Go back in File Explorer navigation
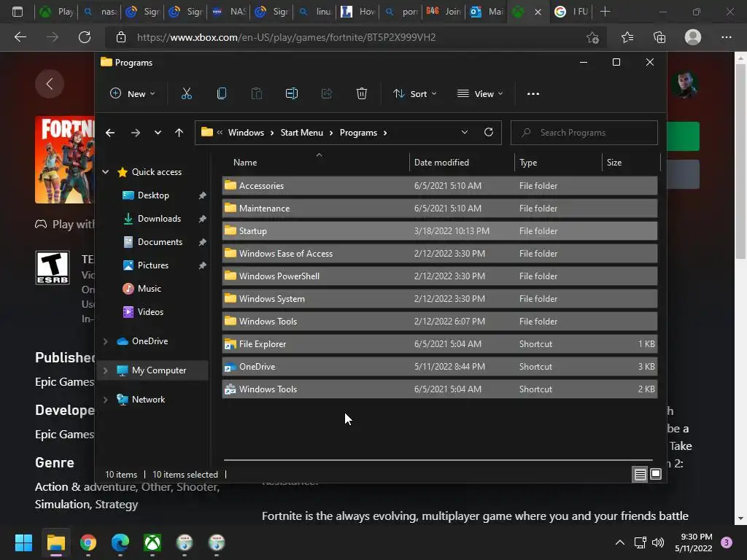Viewport: 747px width, 560px height. pyautogui.click(x=110, y=133)
